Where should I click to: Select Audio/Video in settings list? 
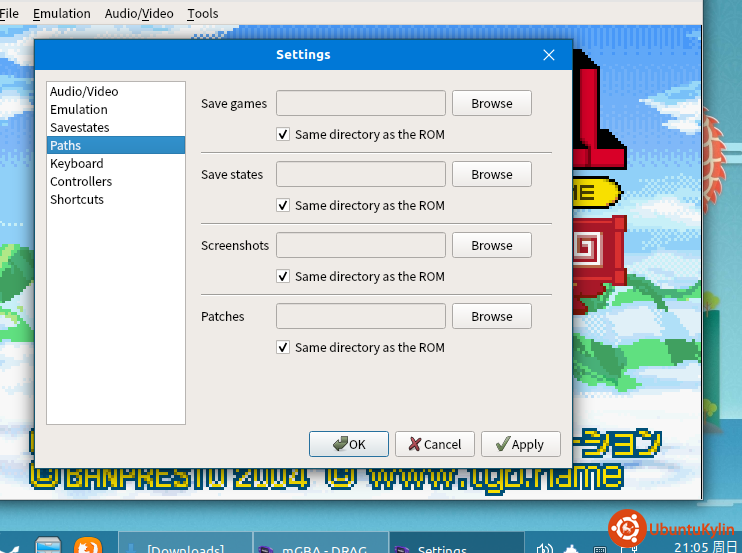116,91
